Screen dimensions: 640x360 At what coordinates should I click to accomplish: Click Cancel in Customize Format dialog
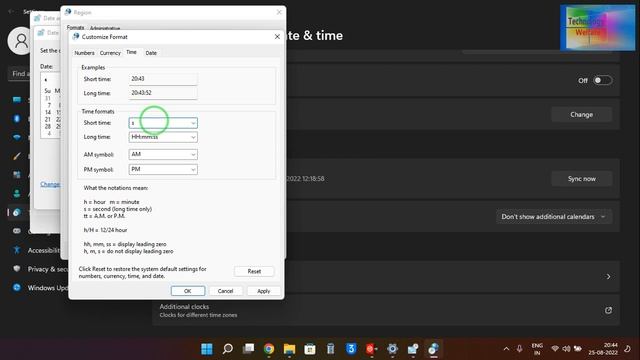225,291
